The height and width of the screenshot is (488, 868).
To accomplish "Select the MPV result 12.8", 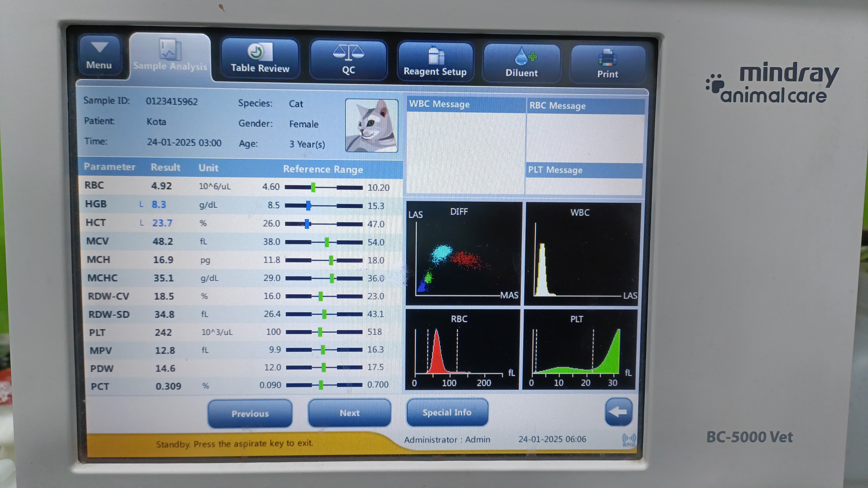I will click(x=165, y=350).
